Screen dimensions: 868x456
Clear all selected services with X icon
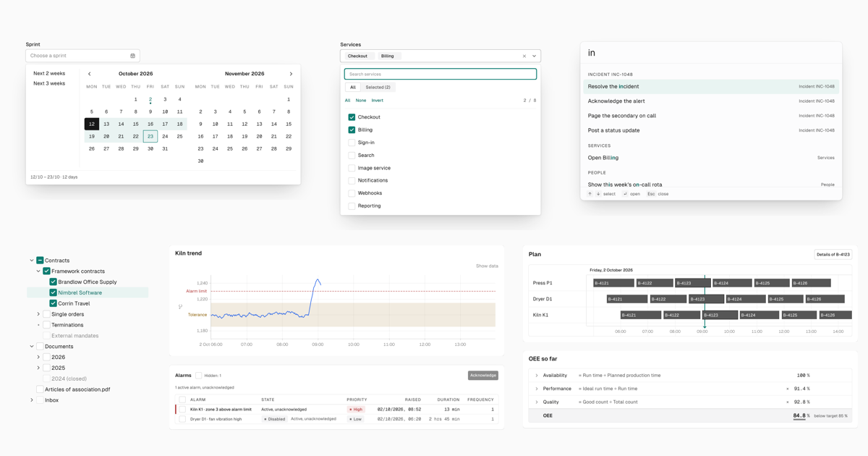pos(524,56)
